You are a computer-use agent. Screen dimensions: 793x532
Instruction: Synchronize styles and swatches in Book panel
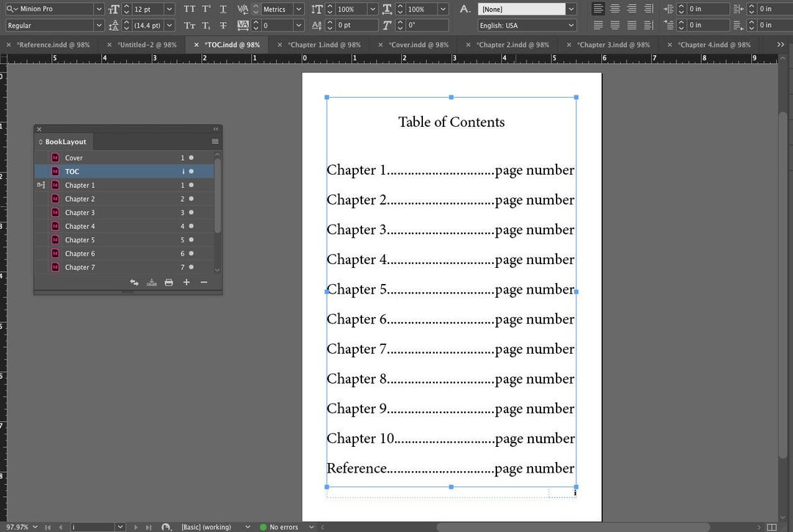(x=134, y=283)
